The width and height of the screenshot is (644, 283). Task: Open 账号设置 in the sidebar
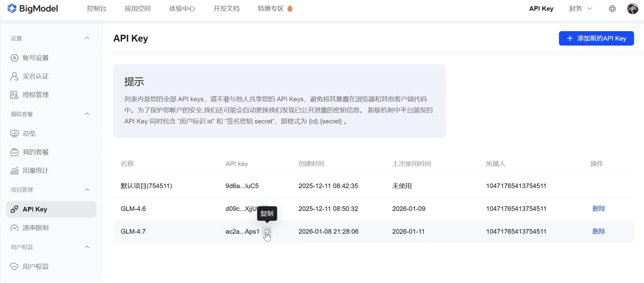coord(35,58)
